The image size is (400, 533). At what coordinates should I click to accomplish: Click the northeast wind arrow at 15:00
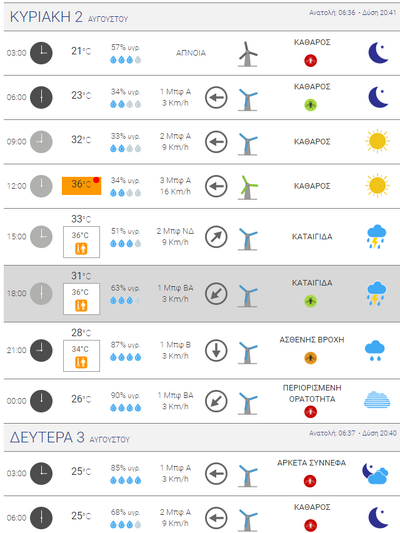[x=216, y=237]
